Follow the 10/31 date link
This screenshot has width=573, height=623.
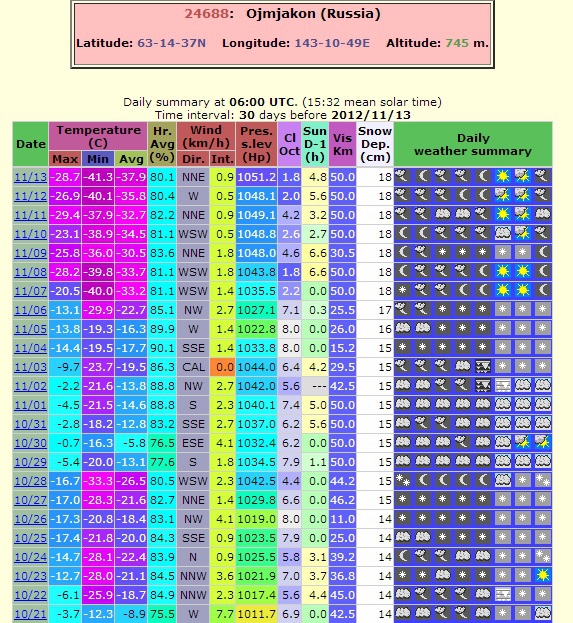pos(31,424)
